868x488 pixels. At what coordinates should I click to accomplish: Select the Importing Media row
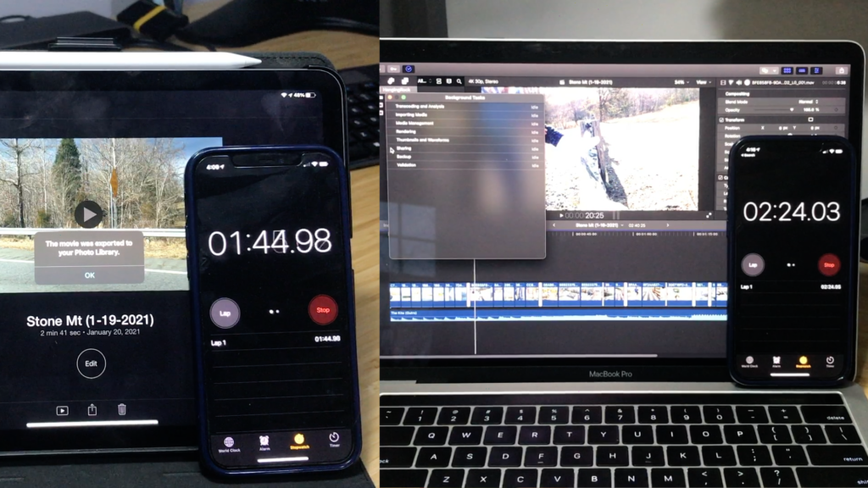pyautogui.click(x=467, y=114)
